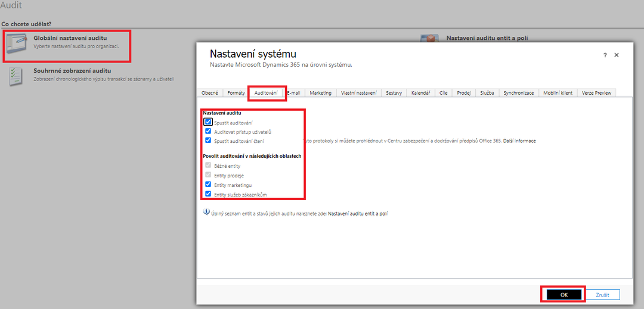Screen dimensions: 644x309
Task: Select the Kalendář tab
Action: (x=421, y=93)
